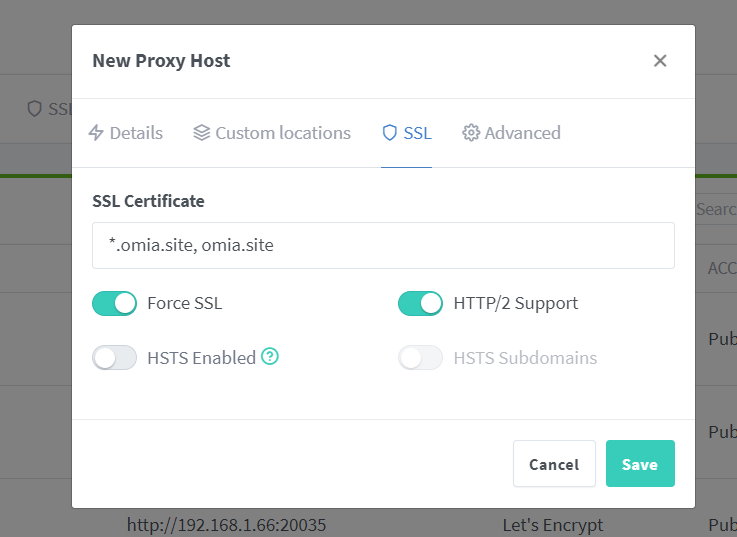The width and height of the screenshot is (737, 537).
Task: Open the Advanced tab
Action: pyautogui.click(x=522, y=133)
